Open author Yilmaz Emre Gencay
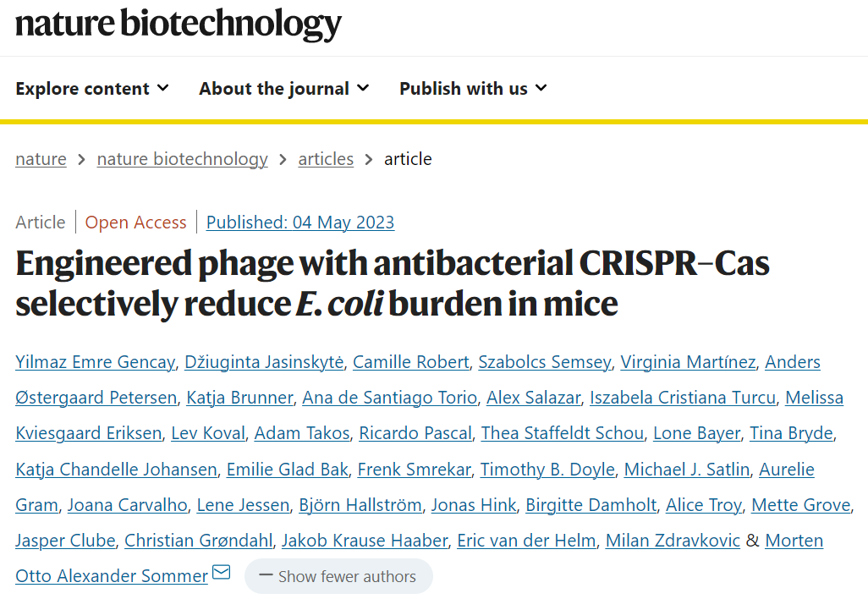Viewport: 868px width, 599px height. (96, 362)
